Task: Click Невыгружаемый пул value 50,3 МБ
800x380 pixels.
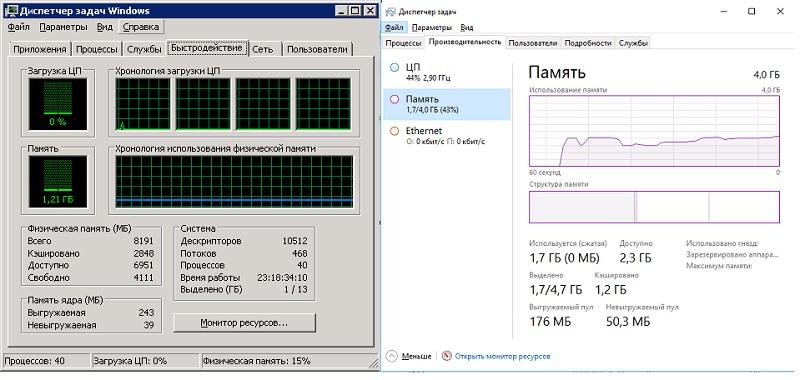Action: [x=628, y=322]
